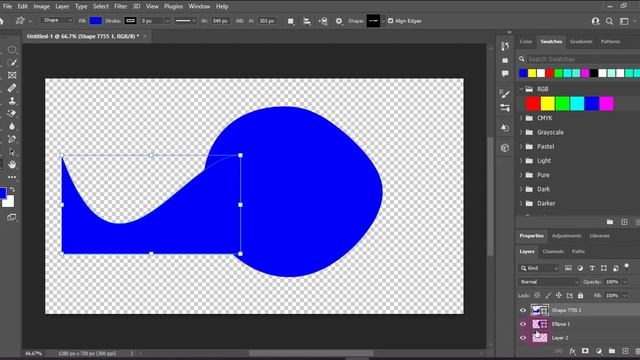
Task: Hide the Shape 7755 1 layer
Action: tap(523, 310)
